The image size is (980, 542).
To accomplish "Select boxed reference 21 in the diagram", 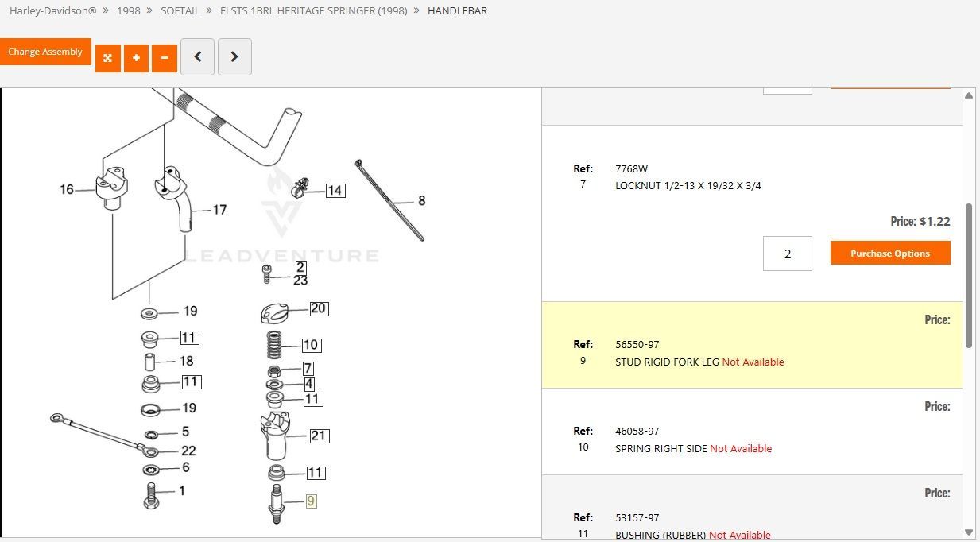I will pyautogui.click(x=319, y=436).
